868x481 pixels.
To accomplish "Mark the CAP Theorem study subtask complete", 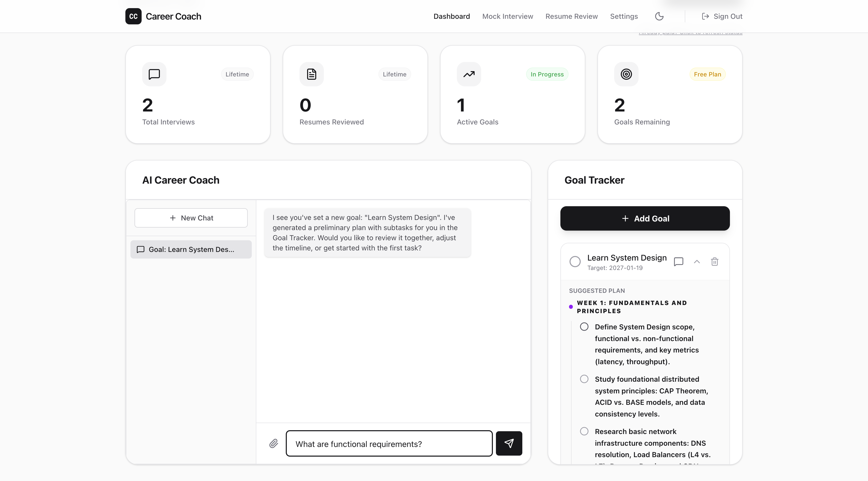I will (584, 379).
